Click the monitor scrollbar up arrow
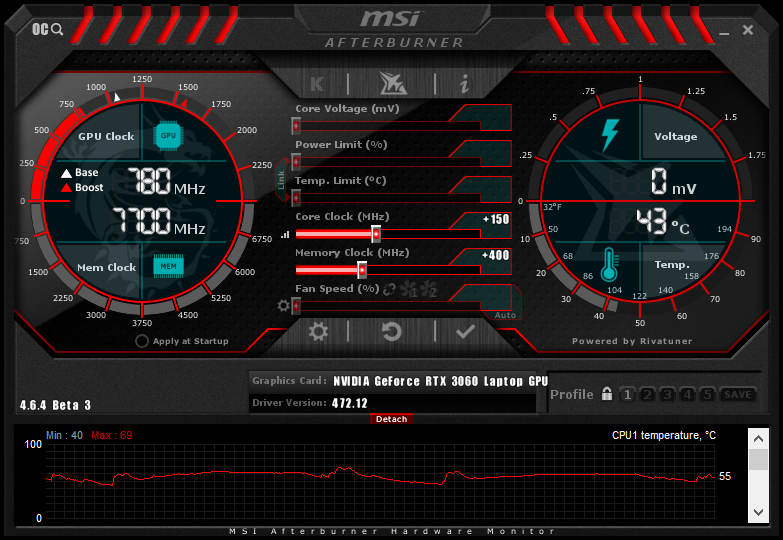This screenshot has width=783, height=540. [758, 439]
